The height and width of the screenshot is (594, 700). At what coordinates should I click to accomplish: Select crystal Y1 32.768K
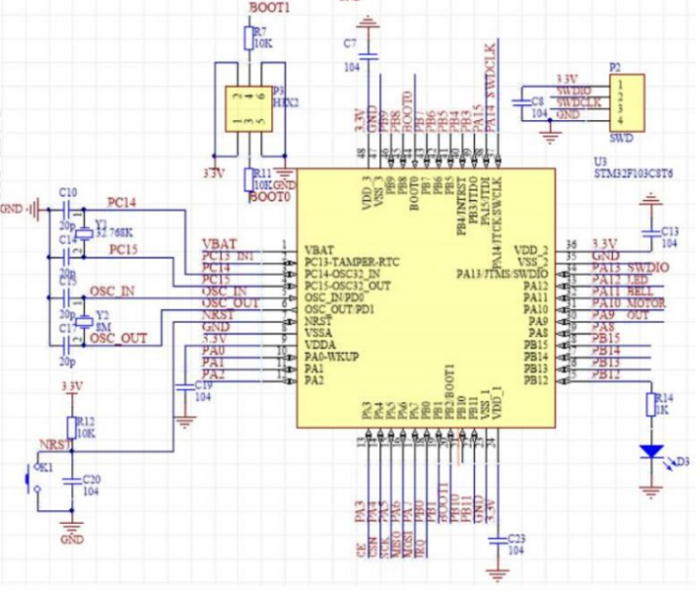pyautogui.click(x=84, y=233)
